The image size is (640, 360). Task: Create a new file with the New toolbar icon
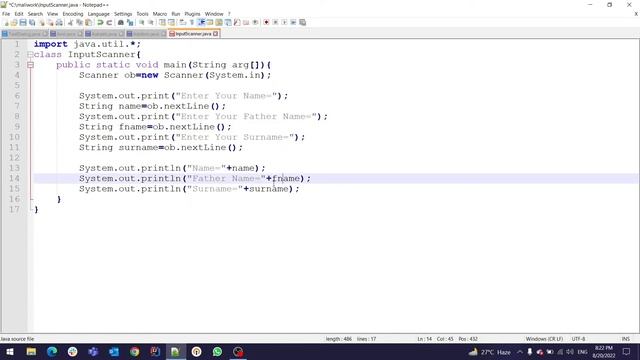[7, 22]
